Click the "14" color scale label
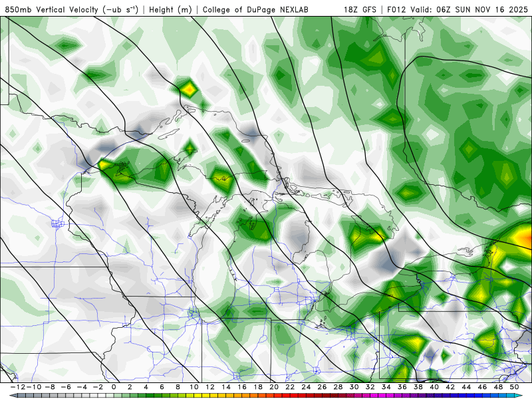This screenshot has height=399, width=532. click(226, 387)
